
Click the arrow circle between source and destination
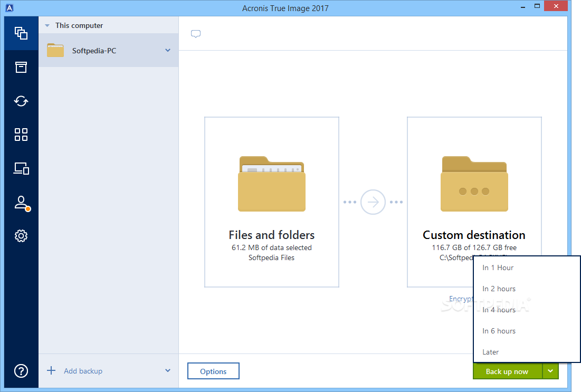373,202
